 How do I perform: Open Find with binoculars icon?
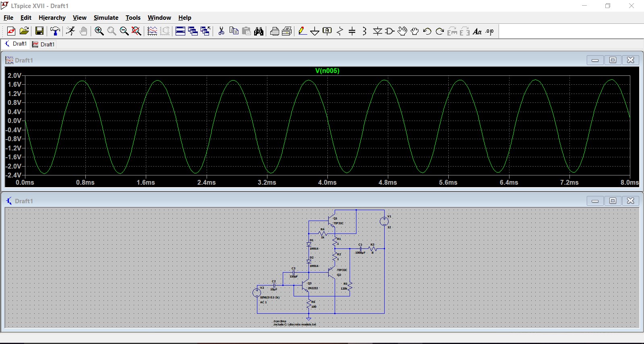coord(259,31)
